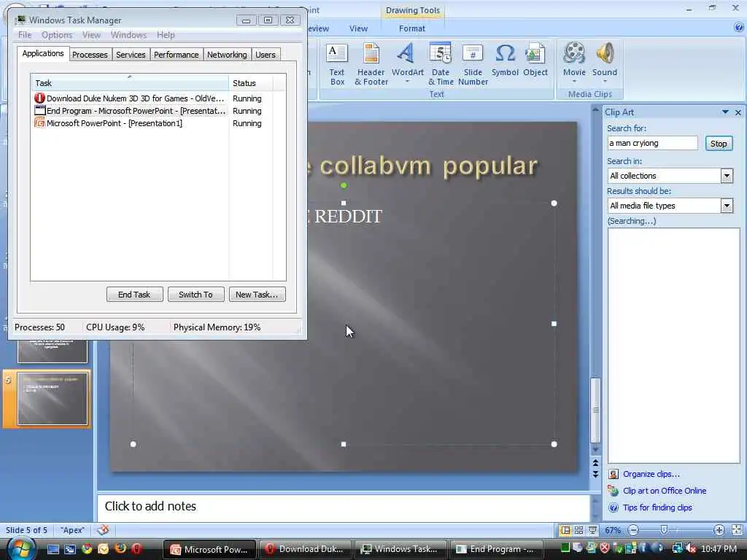
Task: Click the 'Click to add notes' area
Action: (343, 507)
